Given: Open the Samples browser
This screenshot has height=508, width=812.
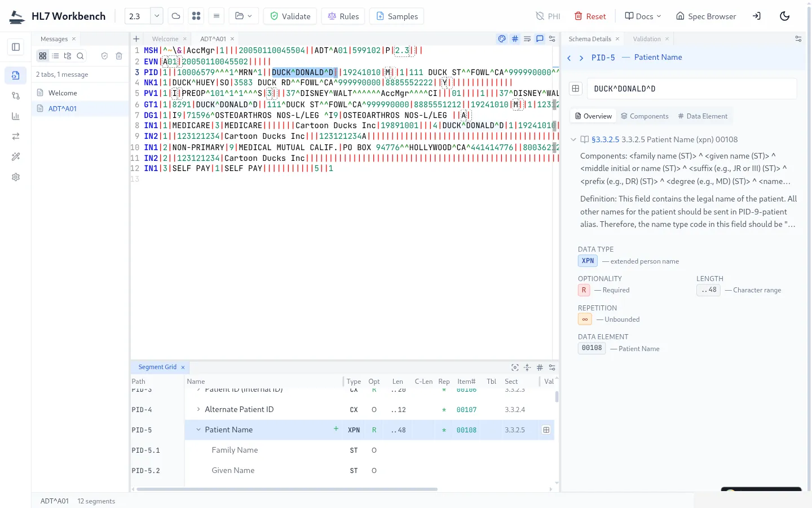Looking at the screenshot, I should pyautogui.click(x=396, y=16).
